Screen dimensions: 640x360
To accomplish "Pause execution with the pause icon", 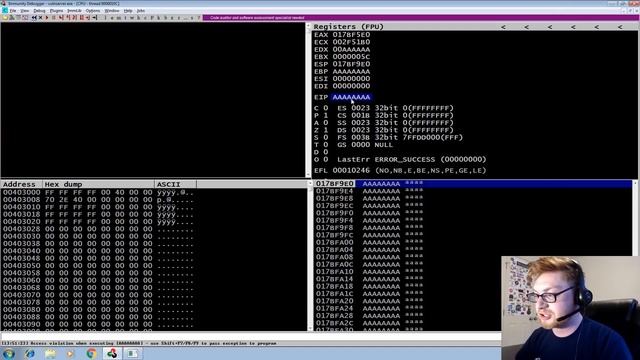I will tap(53, 18).
